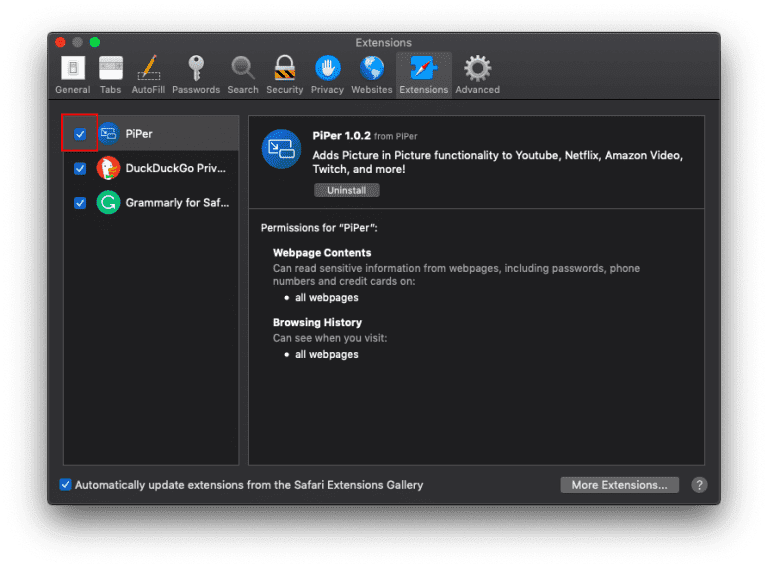The height and width of the screenshot is (568, 768).
Task: Open the Search magnifier pane
Action: tap(242, 75)
